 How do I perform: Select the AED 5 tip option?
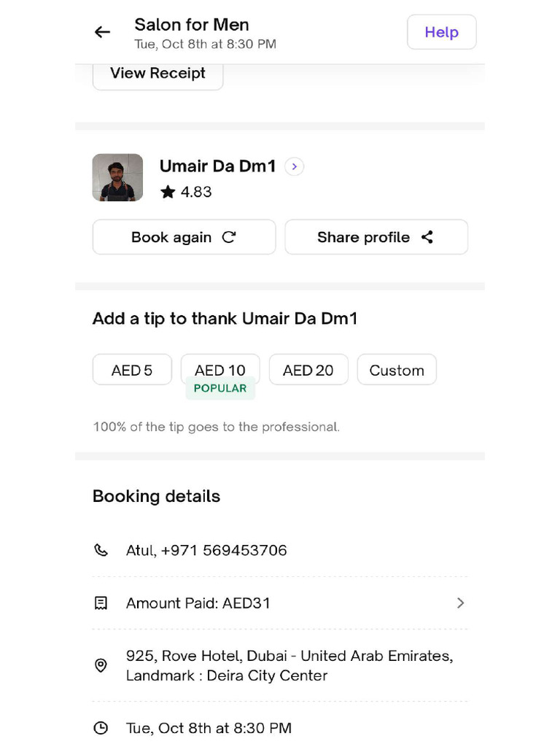pyautogui.click(x=132, y=370)
